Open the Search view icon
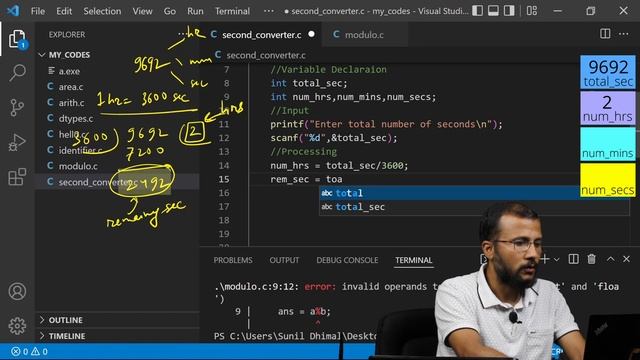Image resolution: width=640 pixels, height=360 pixels. 17,73
